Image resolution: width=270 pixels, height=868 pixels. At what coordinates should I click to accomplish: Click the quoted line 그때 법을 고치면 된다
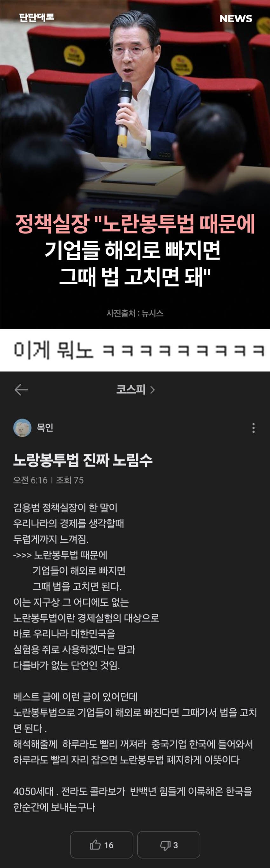point(77,587)
